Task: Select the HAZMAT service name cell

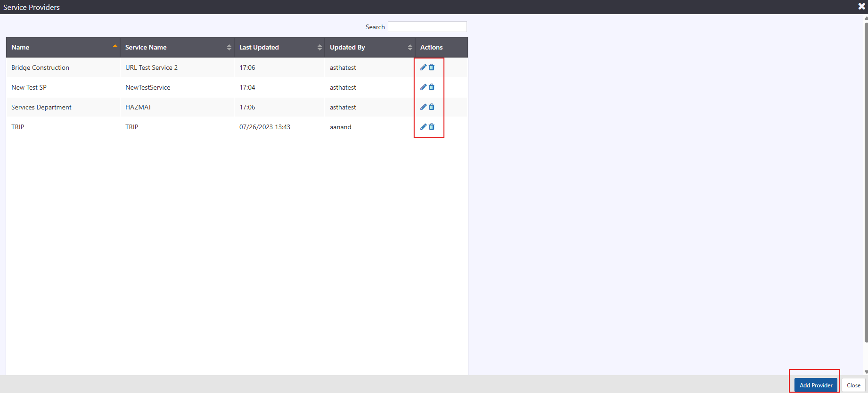Action: [139, 107]
